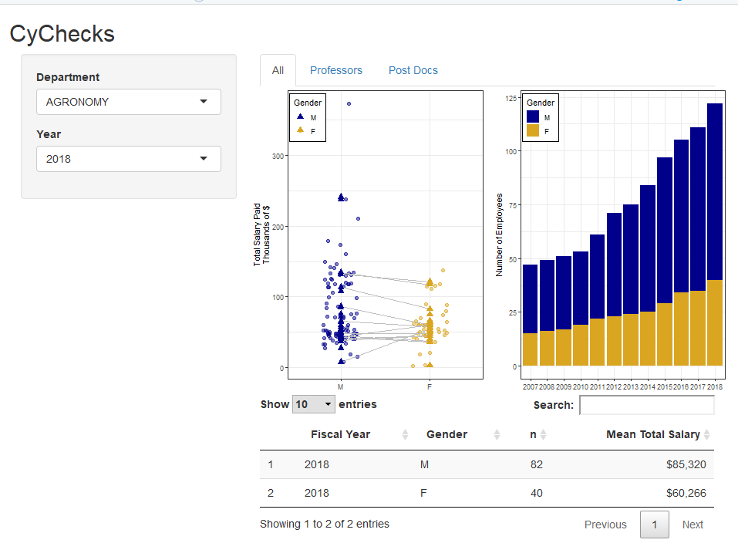
Task: Sort table by Fiscal Year column arrows
Action: click(x=405, y=435)
